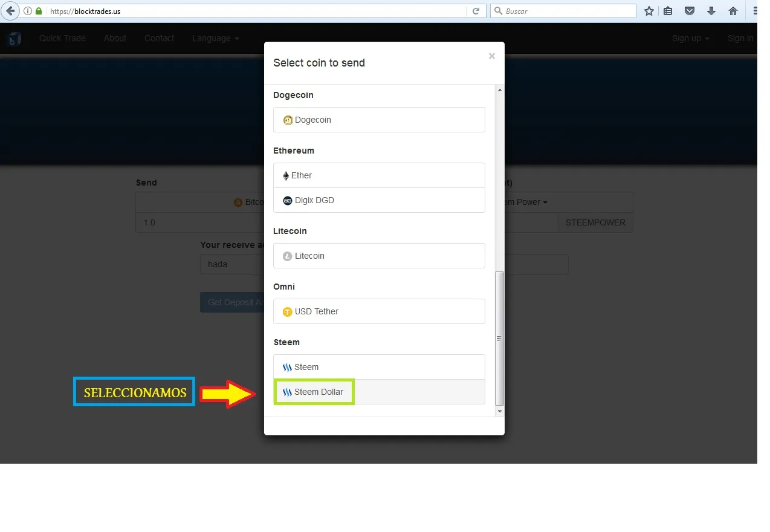Image resolution: width=770 pixels, height=532 pixels.
Task: Select Steem Dollar to send
Action: point(379,392)
